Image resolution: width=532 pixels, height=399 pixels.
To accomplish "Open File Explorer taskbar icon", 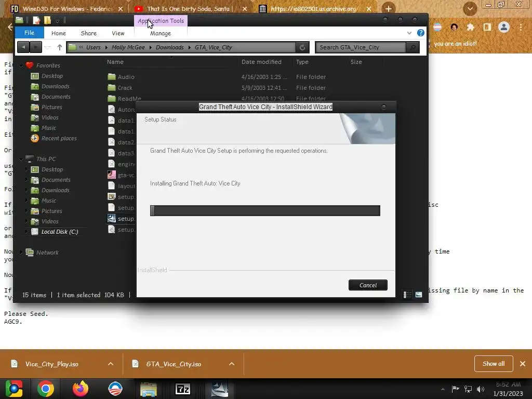I will click(149, 389).
